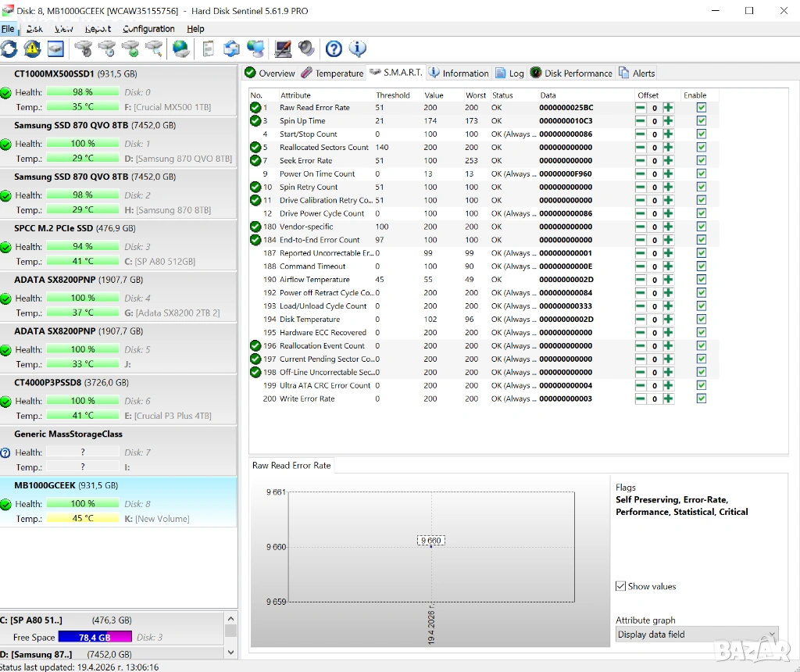
Task: Click the blue Information bubble toolbar icon
Action: tap(358, 49)
